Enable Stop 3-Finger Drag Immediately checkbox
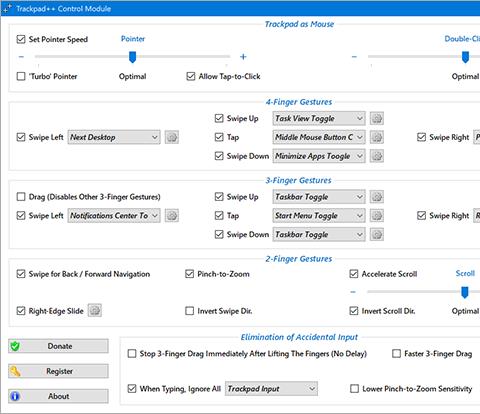This screenshot has height=414, width=480. [132, 353]
